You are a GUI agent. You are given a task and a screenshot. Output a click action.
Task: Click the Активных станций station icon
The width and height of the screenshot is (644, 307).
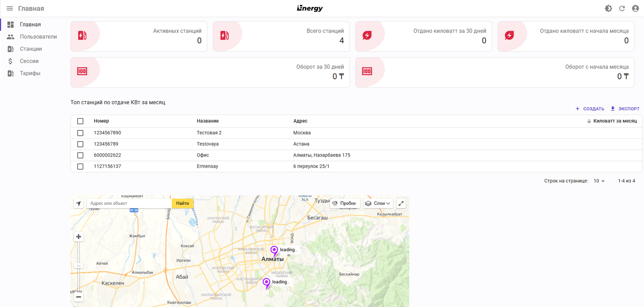[x=82, y=35]
